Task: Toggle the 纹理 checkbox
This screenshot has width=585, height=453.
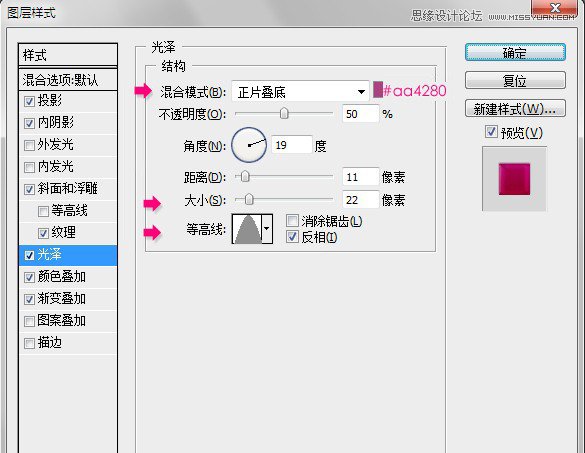Action: tap(43, 233)
